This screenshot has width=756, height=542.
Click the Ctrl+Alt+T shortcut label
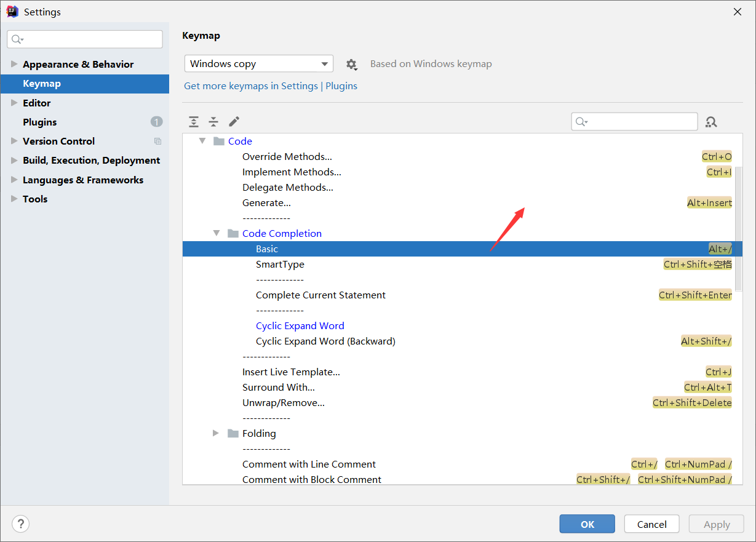pos(708,387)
